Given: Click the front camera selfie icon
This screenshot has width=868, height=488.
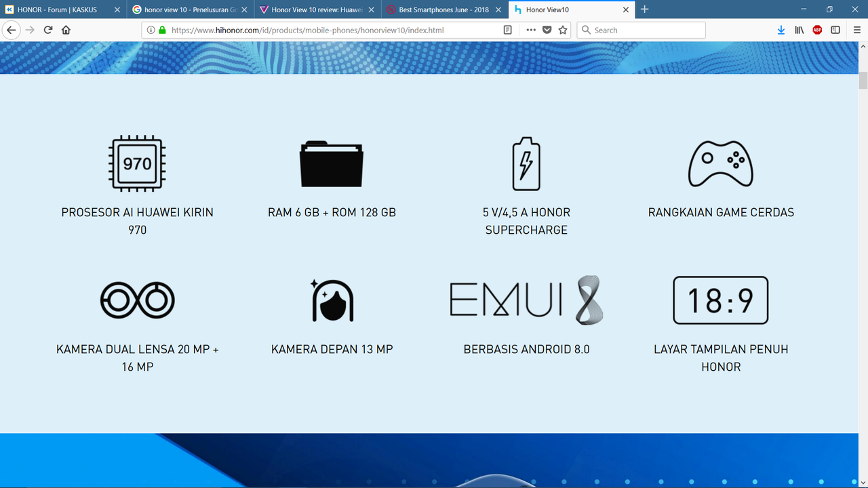Looking at the screenshot, I should point(332,300).
